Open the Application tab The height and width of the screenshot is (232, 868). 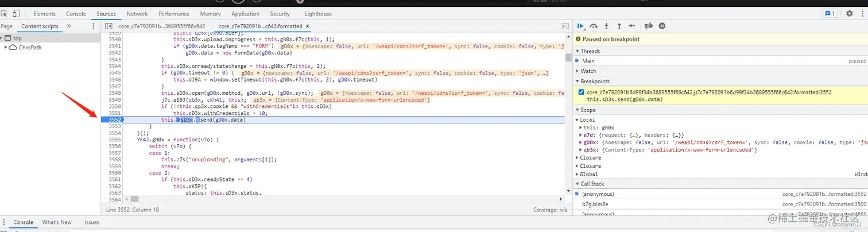tap(246, 14)
